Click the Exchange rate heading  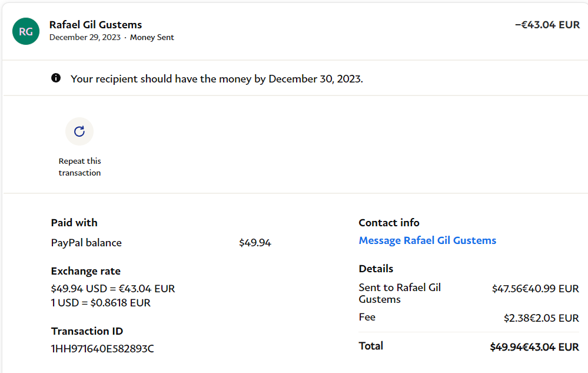(x=86, y=271)
